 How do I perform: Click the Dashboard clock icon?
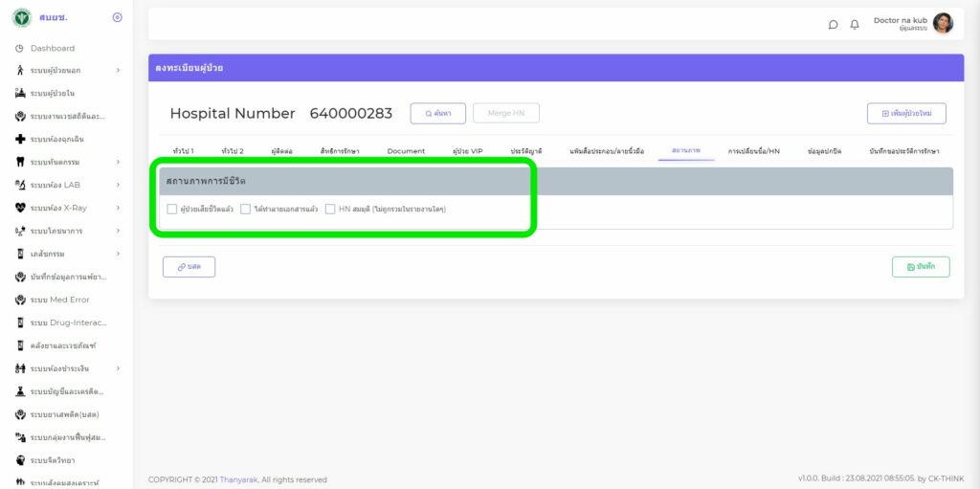(x=20, y=48)
